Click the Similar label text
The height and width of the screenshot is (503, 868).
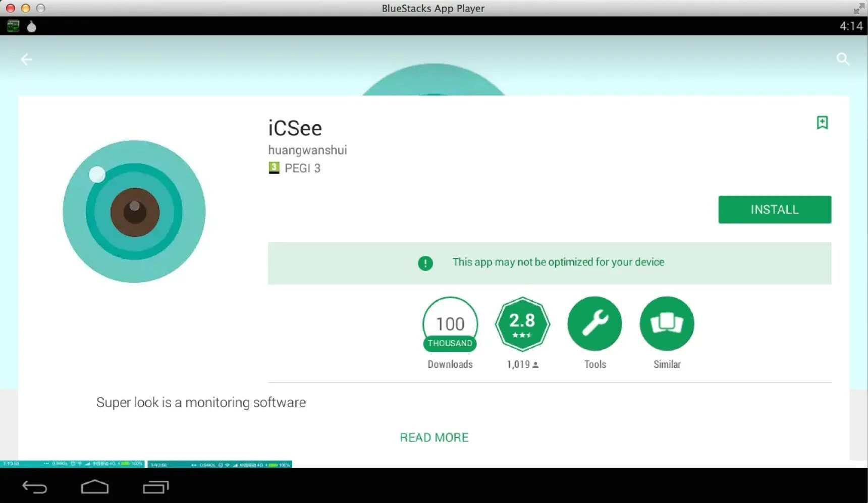coord(667,364)
